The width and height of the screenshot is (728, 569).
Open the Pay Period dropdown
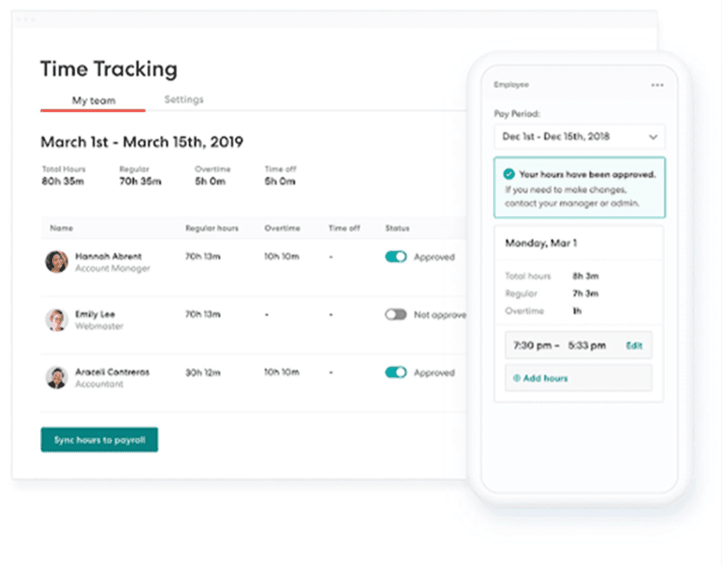pyautogui.click(x=579, y=136)
